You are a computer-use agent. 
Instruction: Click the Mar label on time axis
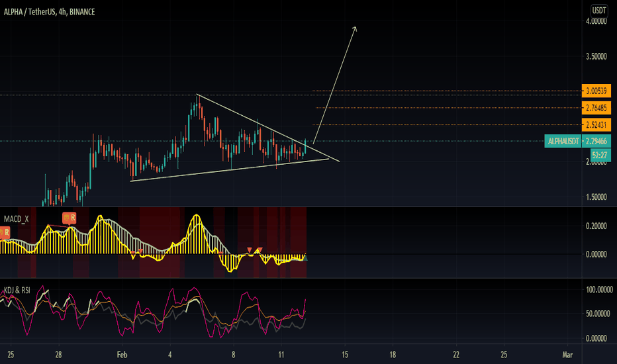coord(567,355)
